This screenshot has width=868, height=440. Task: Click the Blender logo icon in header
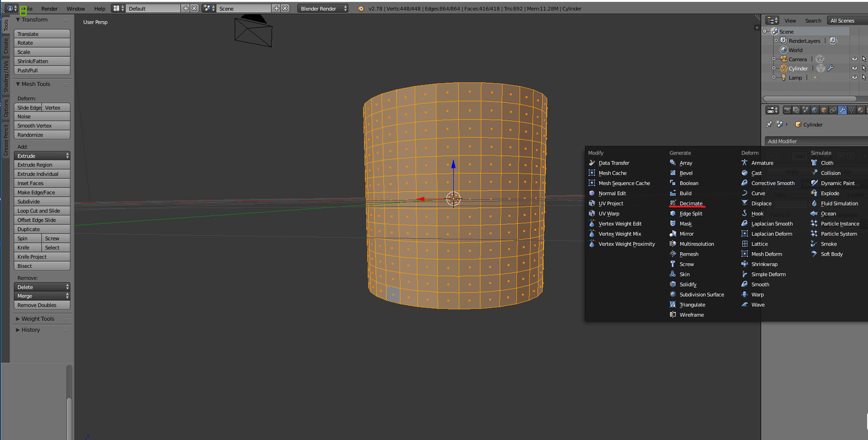tap(360, 9)
